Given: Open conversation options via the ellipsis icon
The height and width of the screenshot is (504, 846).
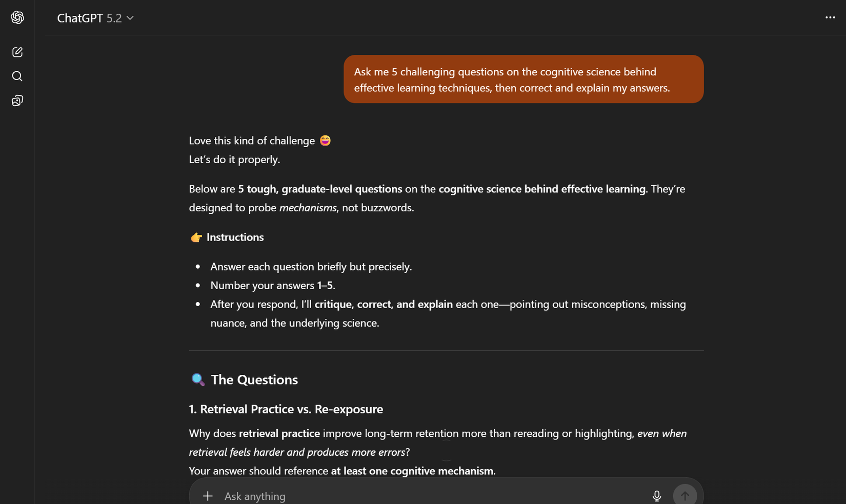Looking at the screenshot, I should click(829, 17).
